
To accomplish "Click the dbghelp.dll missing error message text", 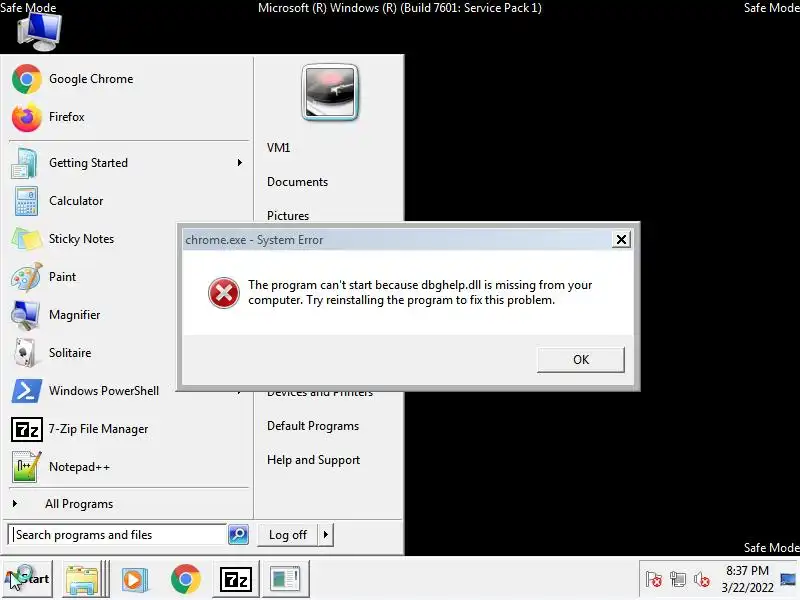I will (420, 292).
